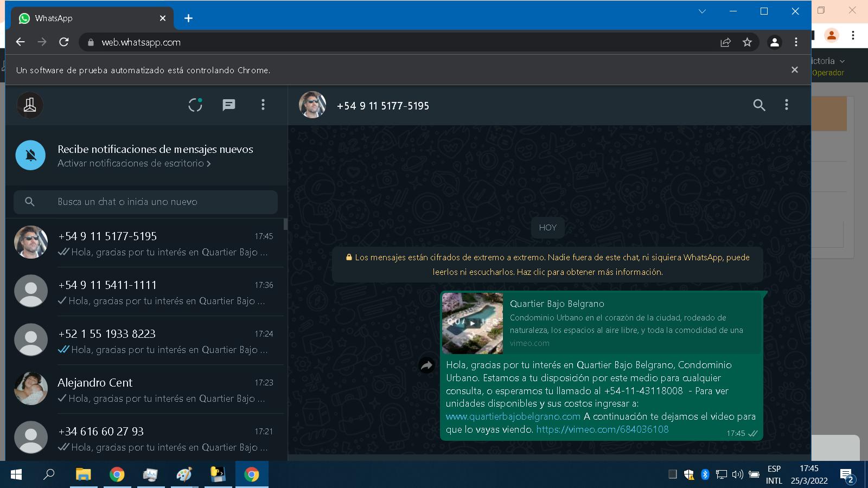
Task: Click Alejandro Cent's profile photo
Action: click(x=30, y=389)
